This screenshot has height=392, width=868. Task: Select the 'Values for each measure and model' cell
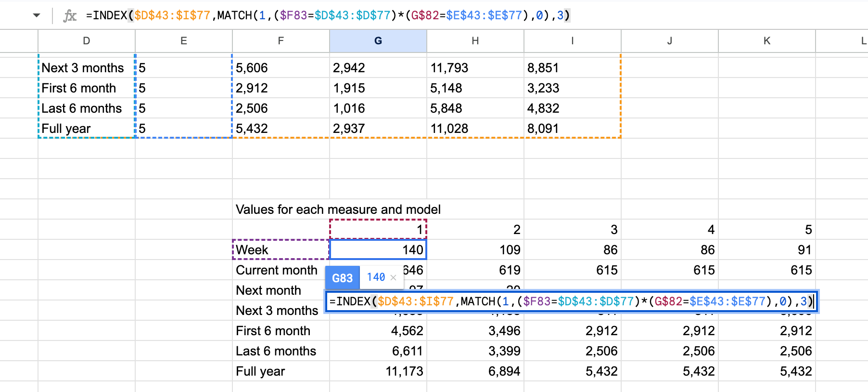(338, 209)
